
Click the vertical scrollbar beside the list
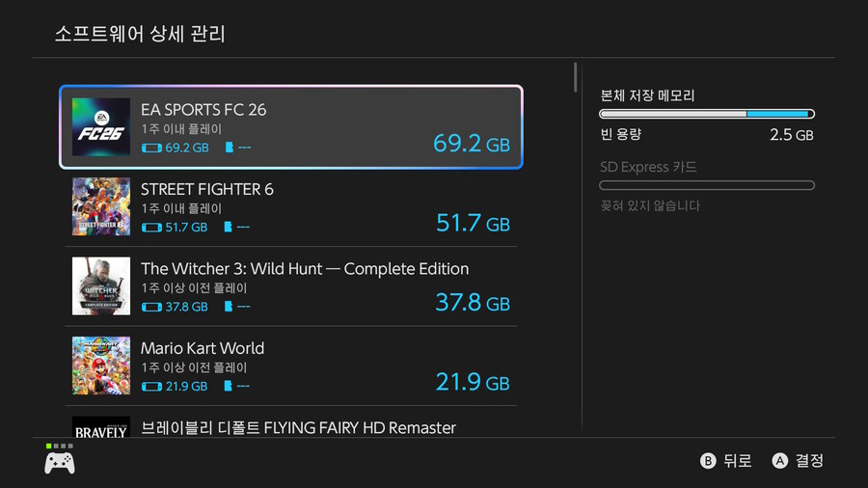tap(576, 76)
